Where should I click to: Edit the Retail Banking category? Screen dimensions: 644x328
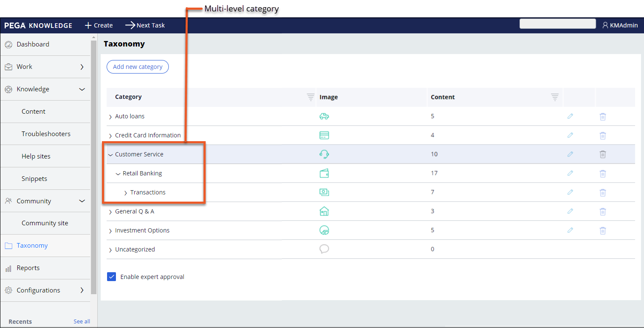pos(570,173)
